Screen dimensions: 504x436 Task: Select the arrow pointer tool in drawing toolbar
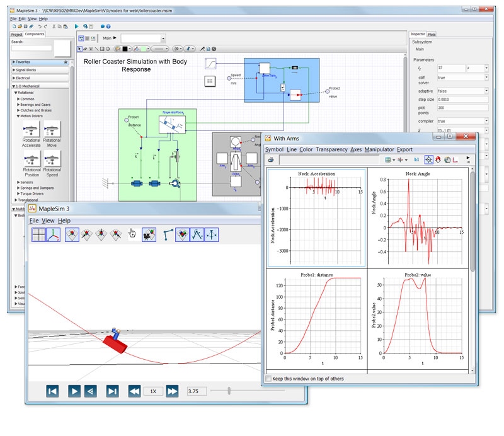(x=79, y=48)
